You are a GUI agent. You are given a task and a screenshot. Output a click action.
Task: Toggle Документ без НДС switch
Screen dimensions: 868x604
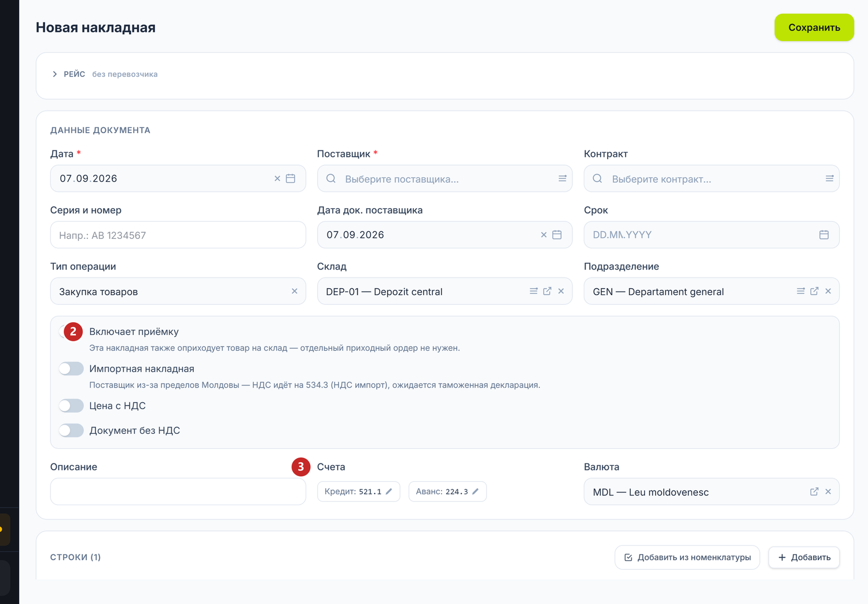(71, 430)
